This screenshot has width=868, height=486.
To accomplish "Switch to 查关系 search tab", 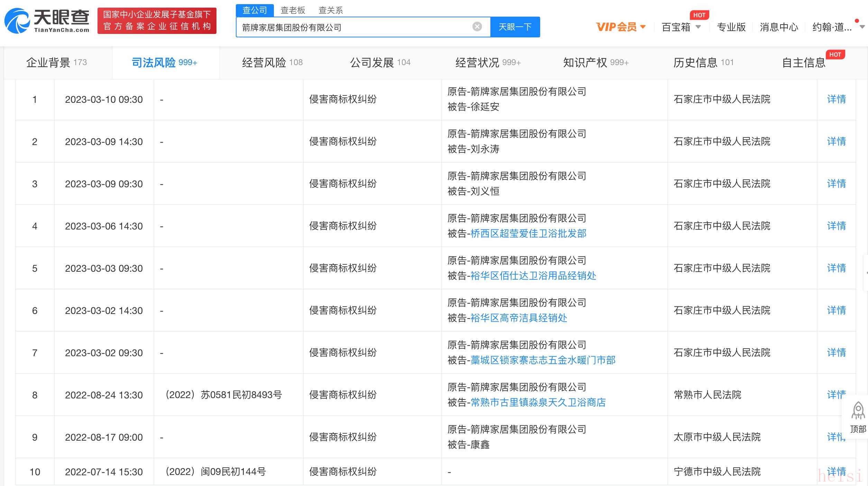I will tap(331, 10).
